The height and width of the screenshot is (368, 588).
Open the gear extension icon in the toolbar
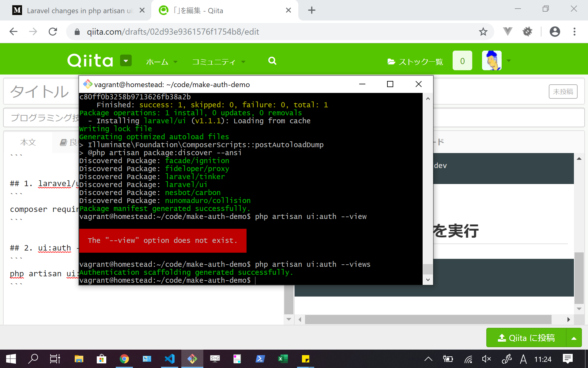tap(527, 32)
